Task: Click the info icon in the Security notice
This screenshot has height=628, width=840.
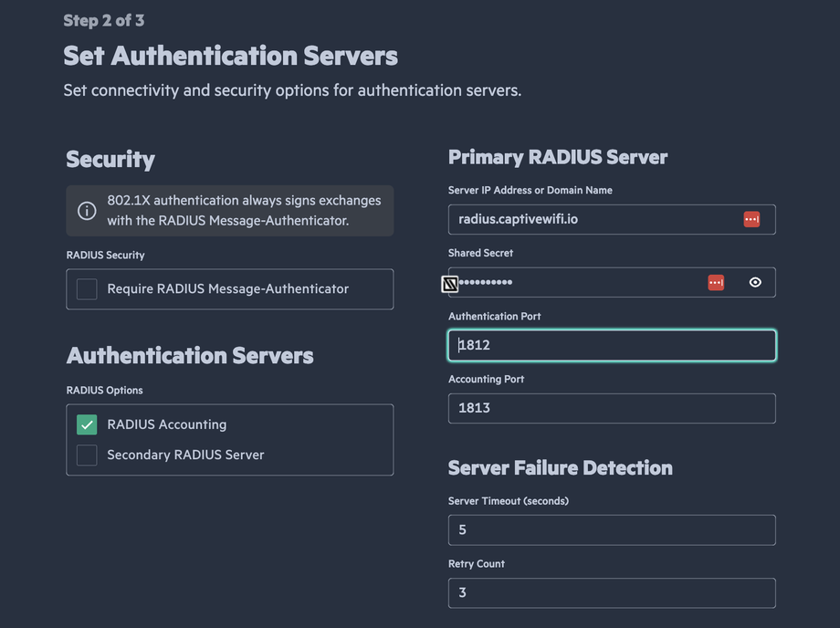Action: [x=87, y=211]
